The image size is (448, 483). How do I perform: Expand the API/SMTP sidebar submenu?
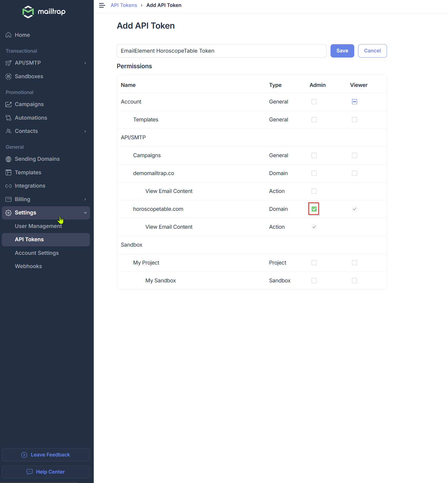[85, 63]
